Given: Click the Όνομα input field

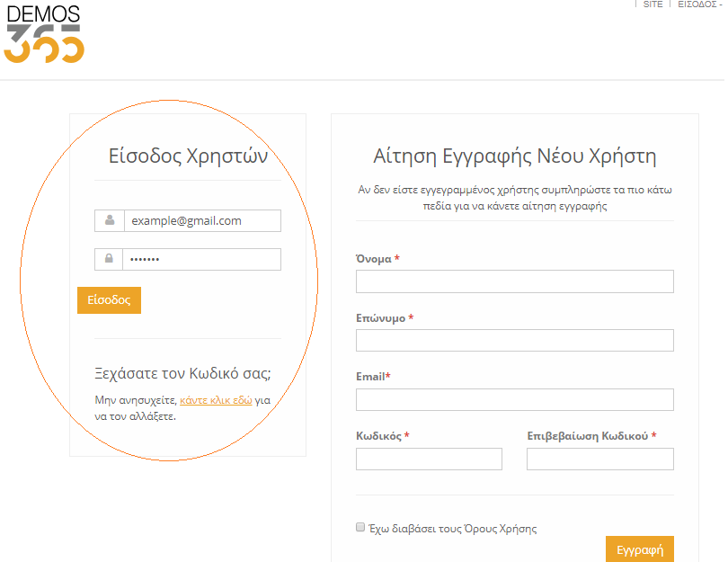Looking at the screenshot, I should coord(515,281).
